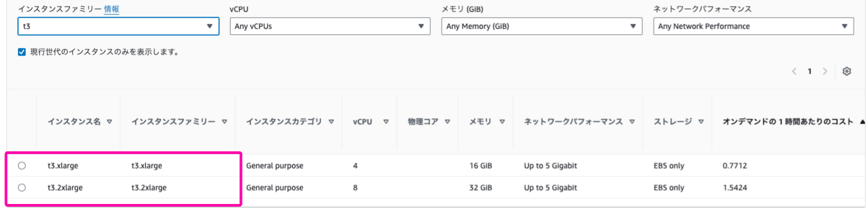This screenshot has width=868, height=210.
Task: Sort by 物理コア column arrow
Action: 447,122
